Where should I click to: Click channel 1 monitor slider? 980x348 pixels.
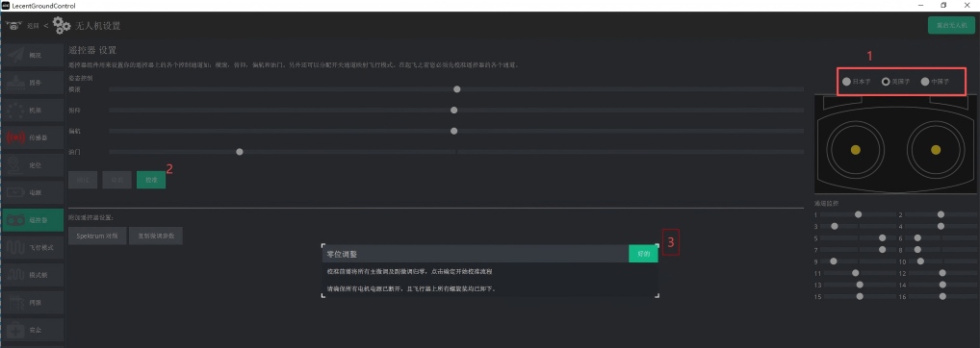tap(858, 214)
